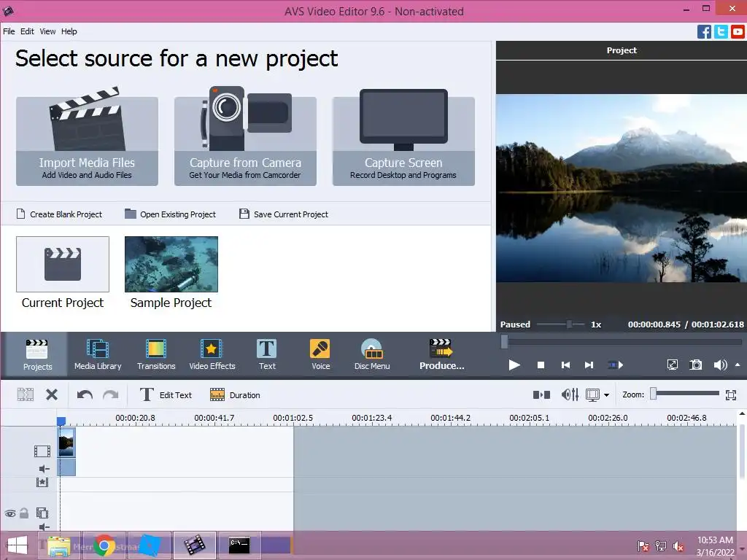Click the Produce button
Screen dimensions: 747x560
coord(441,355)
